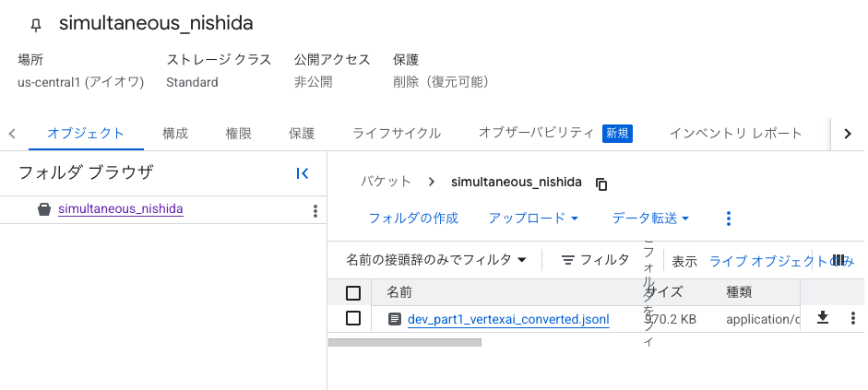Open the 名前の接頭辞のみでフィルタ dropdown
This screenshot has height=390, width=868.
coord(436,259)
